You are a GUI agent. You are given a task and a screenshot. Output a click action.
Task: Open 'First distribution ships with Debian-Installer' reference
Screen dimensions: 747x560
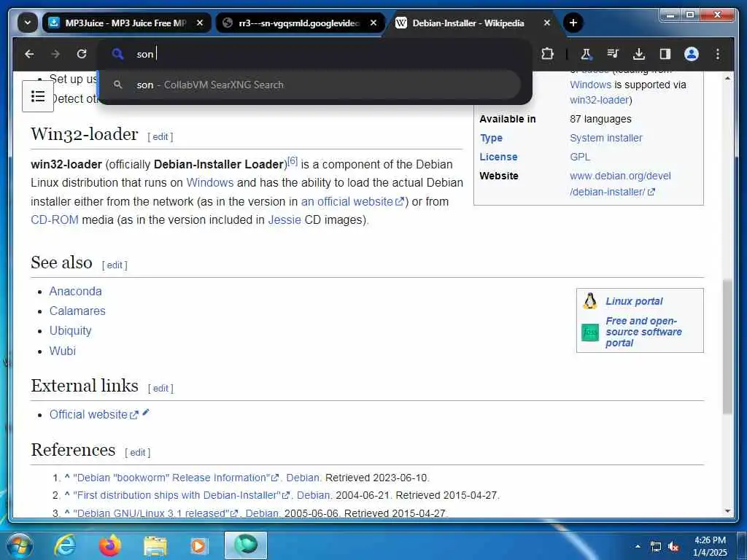tap(182, 496)
